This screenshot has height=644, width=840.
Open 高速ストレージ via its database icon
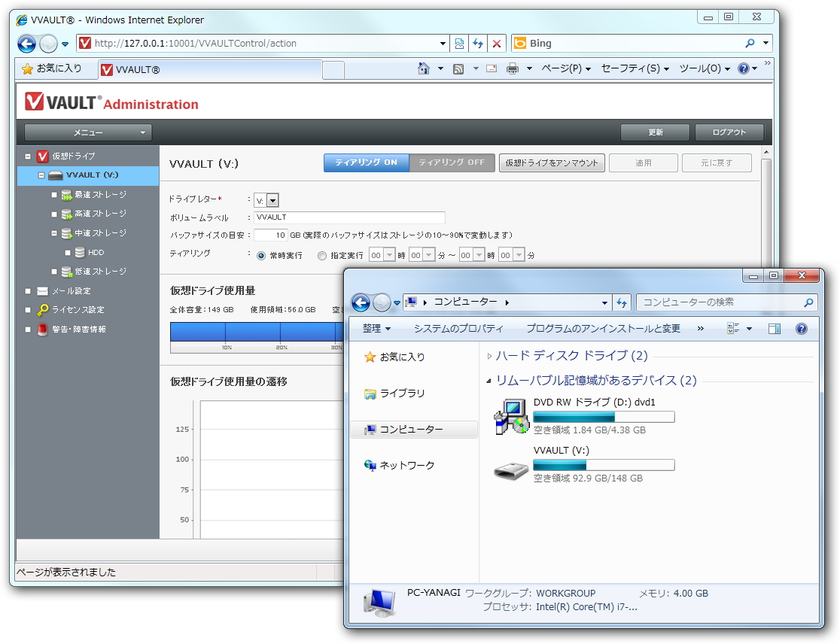coord(68,214)
